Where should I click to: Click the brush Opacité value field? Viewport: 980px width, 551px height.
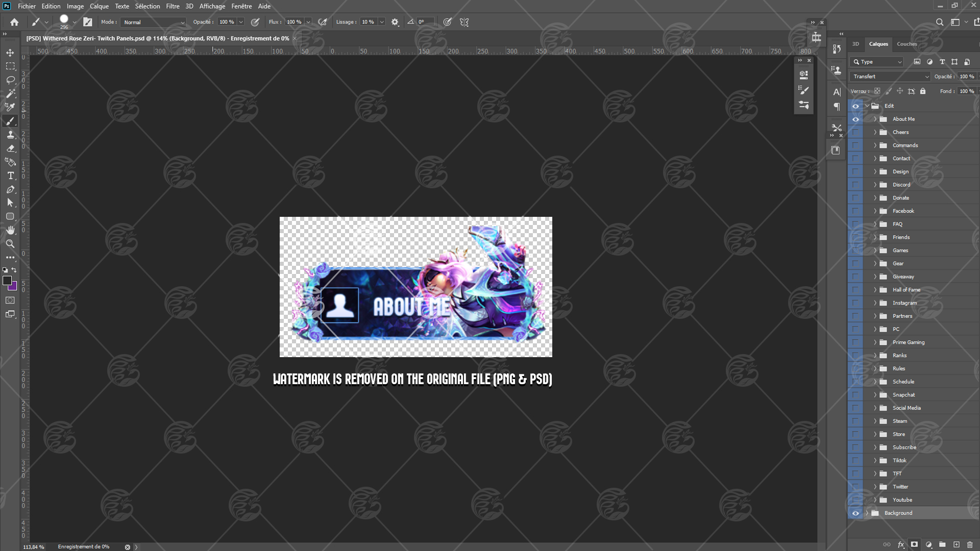click(x=227, y=22)
